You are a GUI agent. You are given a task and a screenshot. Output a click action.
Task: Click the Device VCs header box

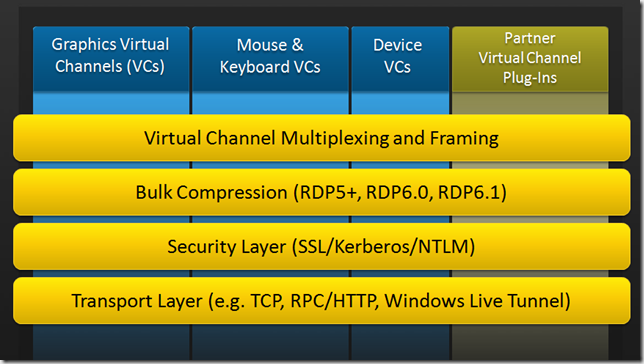pyautogui.click(x=400, y=59)
